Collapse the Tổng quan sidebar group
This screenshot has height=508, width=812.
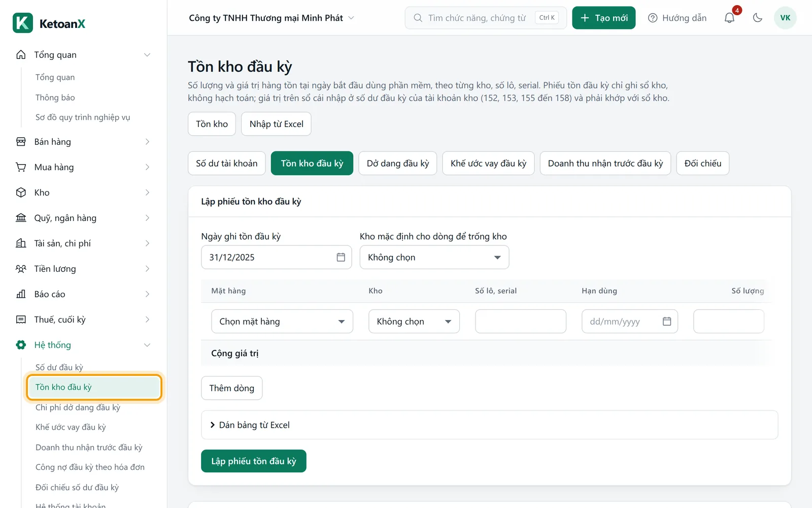147,55
